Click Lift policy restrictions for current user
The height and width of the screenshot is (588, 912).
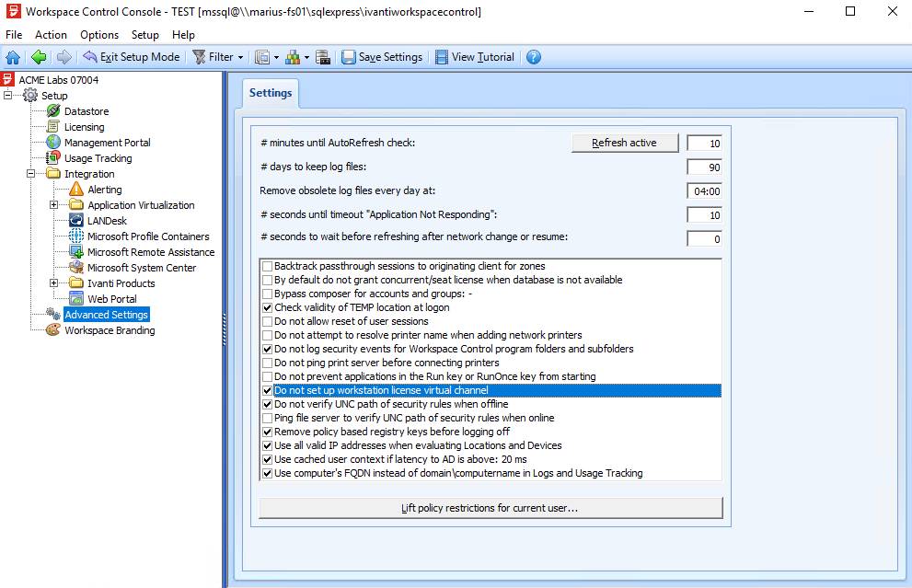tap(491, 508)
